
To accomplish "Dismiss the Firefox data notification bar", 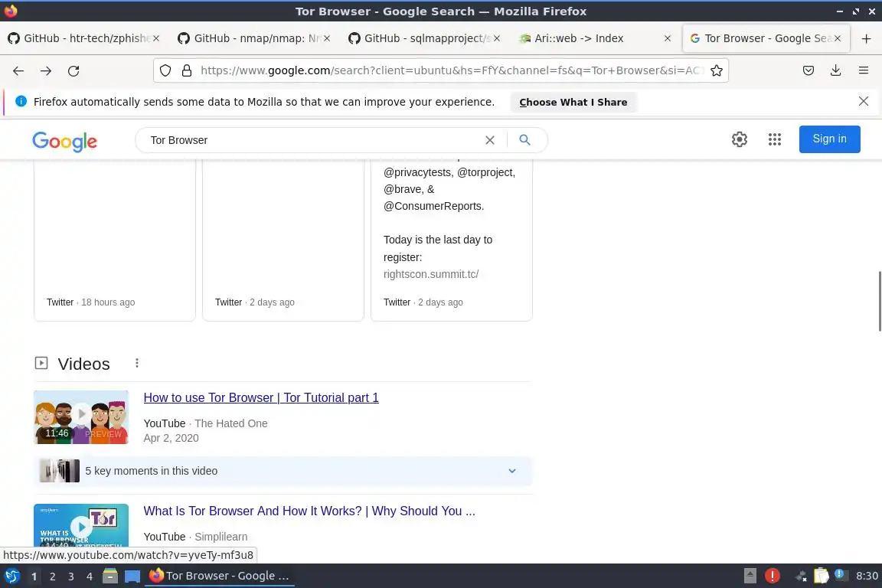I will (864, 101).
